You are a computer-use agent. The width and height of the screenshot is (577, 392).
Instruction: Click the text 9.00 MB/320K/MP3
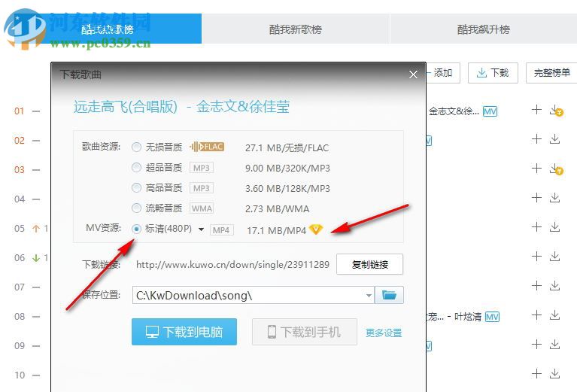tap(287, 169)
